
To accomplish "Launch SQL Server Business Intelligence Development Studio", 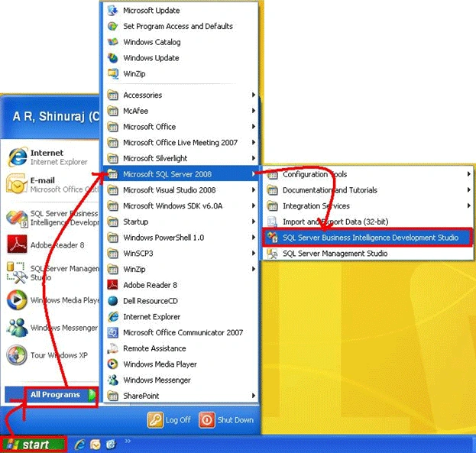I will pyautogui.click(x=368, y=238).
